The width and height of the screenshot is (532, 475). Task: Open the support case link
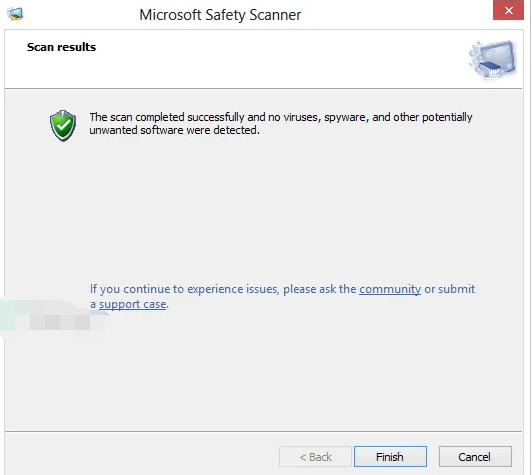click(x=133, y=304)
